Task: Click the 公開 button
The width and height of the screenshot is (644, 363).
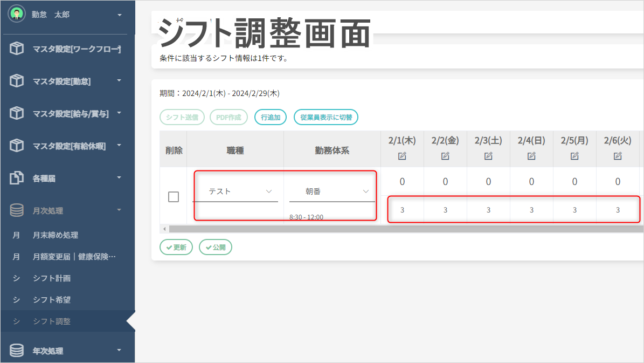Action: (x=216, y=247)
